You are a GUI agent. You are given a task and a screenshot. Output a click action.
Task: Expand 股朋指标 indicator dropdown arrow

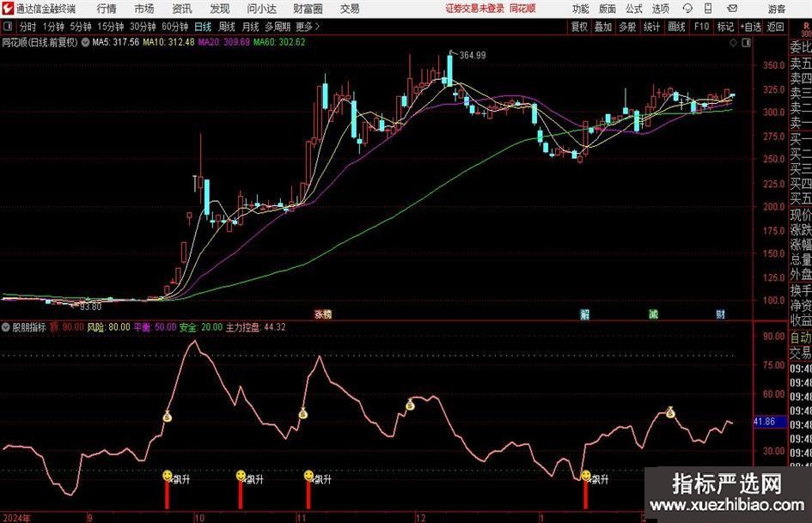pyautogui.click(x=6, y=327)
